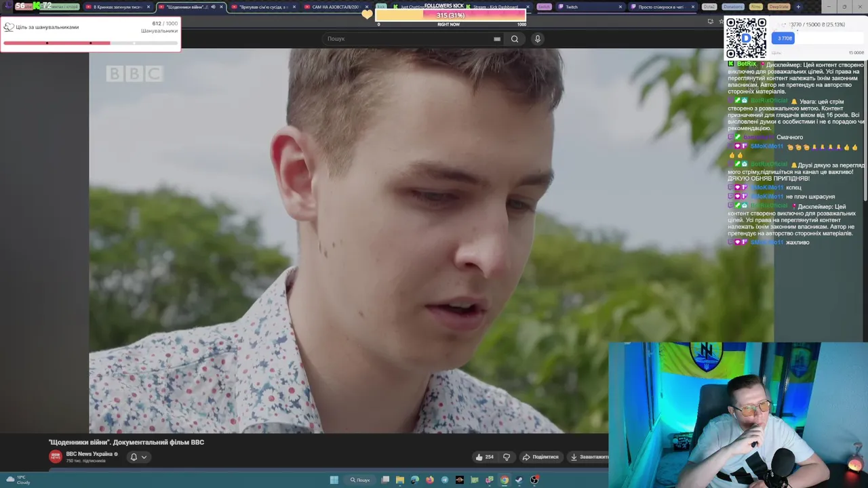Screen dimensions: 868x488
Task: Switch to the "Просто спілкуюся в чаті" tab
Action: point(663,7)
